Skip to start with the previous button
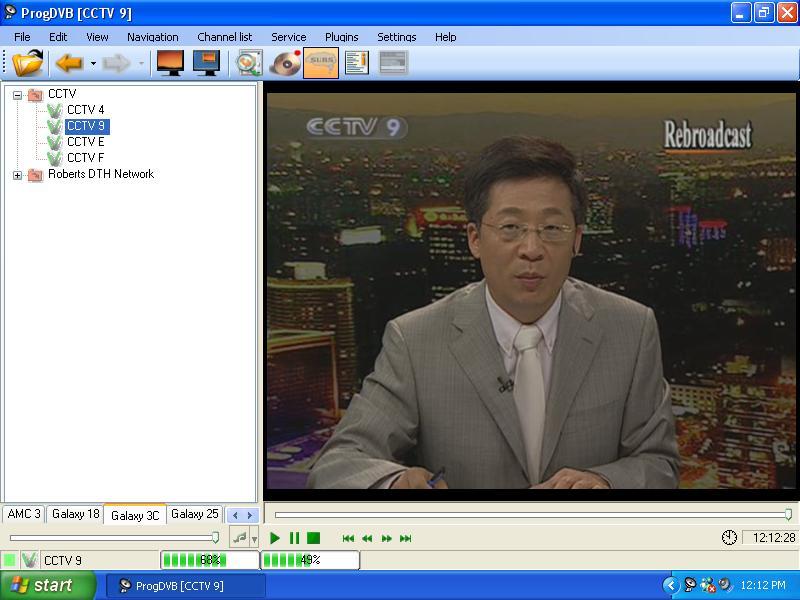This screenshot has width=800, height=600. point(348,538)
